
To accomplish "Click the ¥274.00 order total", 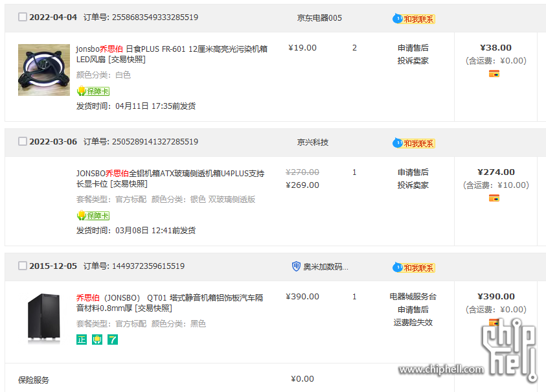I will tap(496, 172).
